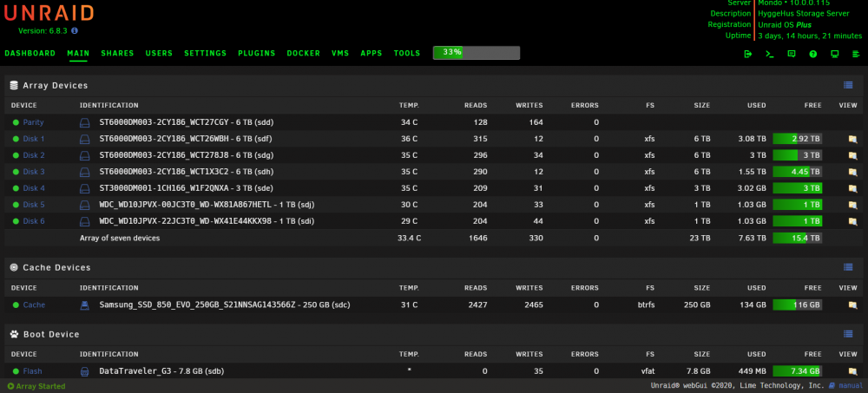Toggle Array Devices panel view button
The height and width of the screenshot is (393, 868).
848,85
